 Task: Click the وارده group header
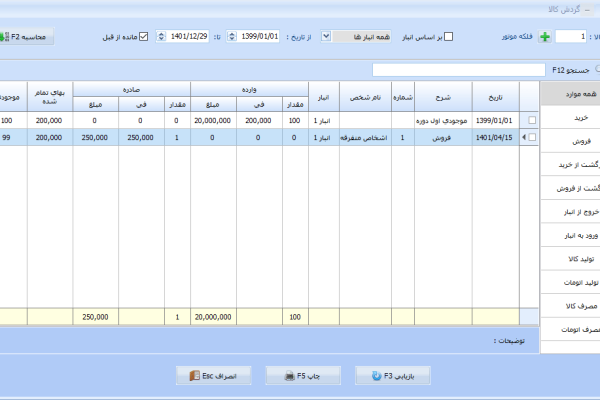click(249, 89)
